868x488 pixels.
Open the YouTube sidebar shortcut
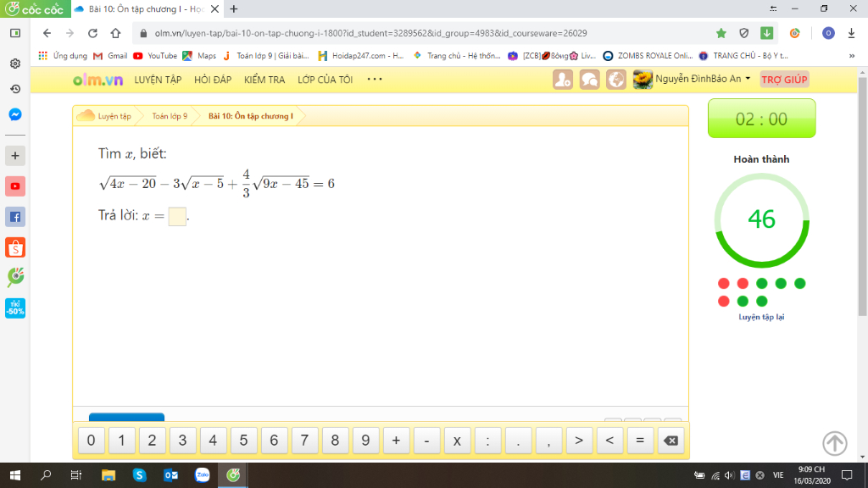point(15,186)
